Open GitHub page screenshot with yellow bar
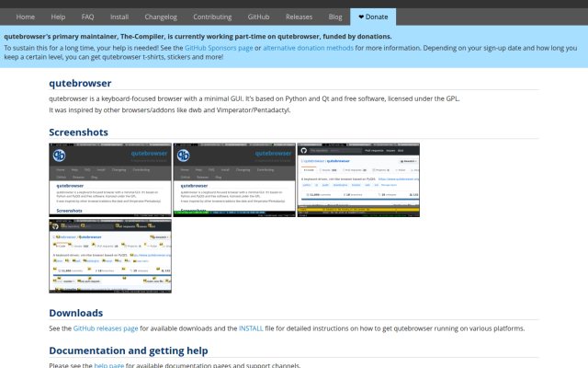588x368 pixels. pos(358,180)
